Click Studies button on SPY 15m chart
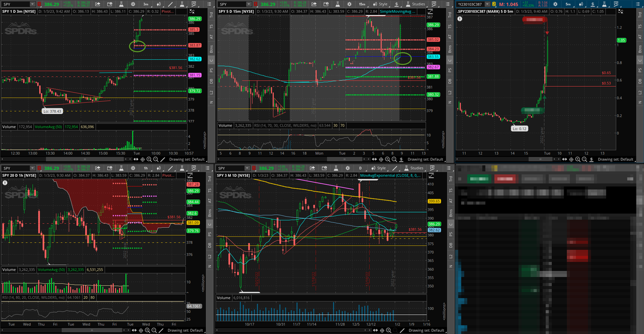The width and height of the screenshot is (644, 334). 415,4
